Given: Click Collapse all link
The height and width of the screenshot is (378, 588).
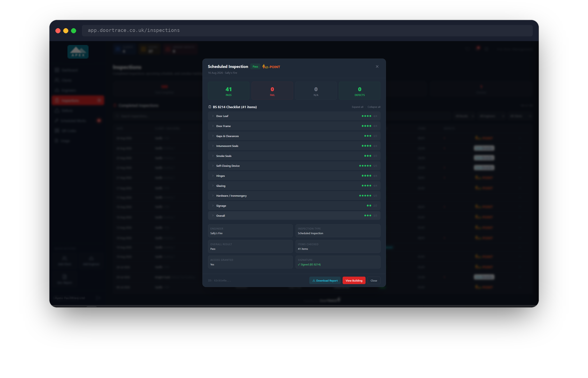Looking at the screenshot, I should (x=374, y=107).
